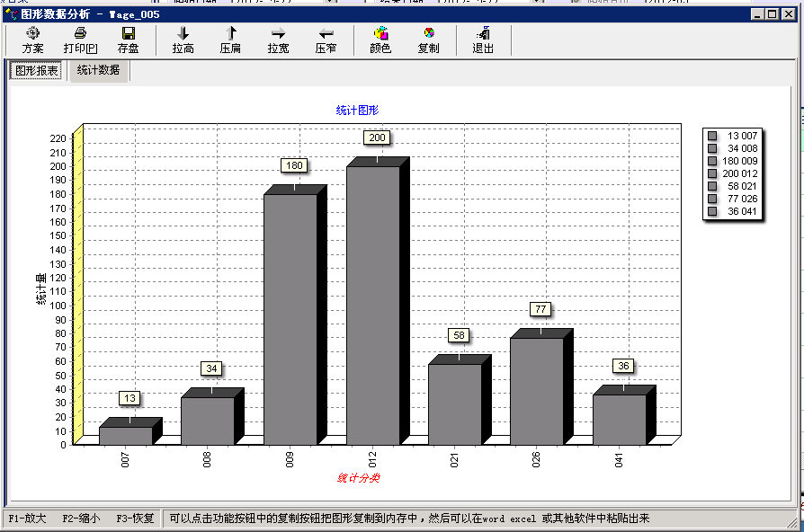Click legend swatch for 200 012
The height and width of the screenshot is (532, 804).
712,173
